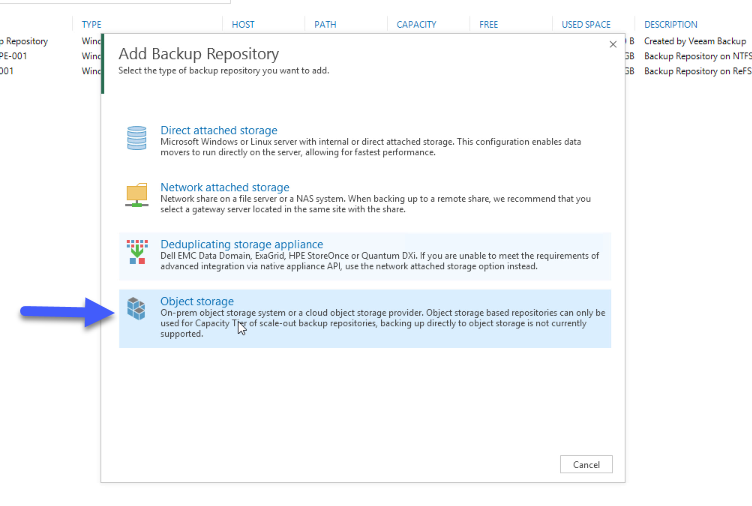Image resolution: width=752 pixels, height=506 pixels.
Task: Click the FREE column header
Action: pyautogui.click(x=489, y=24)
